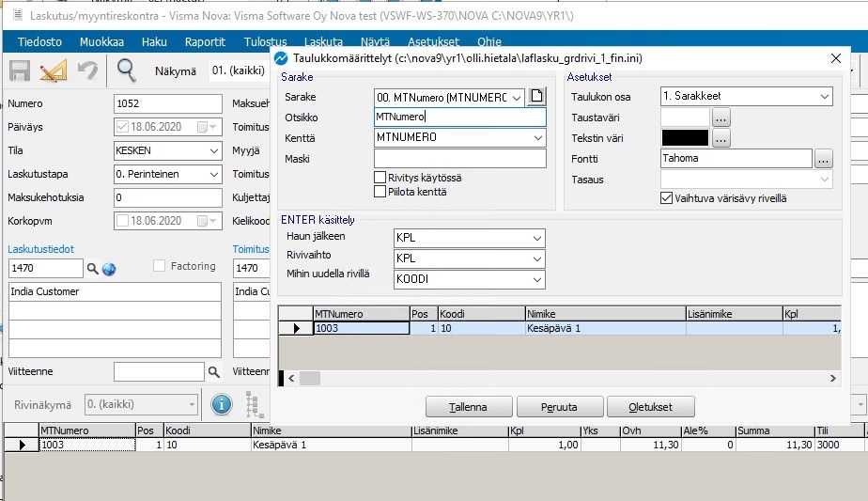
Task: Open the Haun jälkeen dropdown
Action: (537, 239)
